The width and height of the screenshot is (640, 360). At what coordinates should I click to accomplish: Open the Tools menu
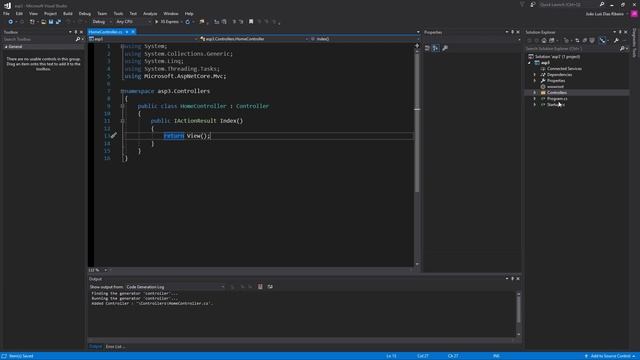(x=118, y=13)
